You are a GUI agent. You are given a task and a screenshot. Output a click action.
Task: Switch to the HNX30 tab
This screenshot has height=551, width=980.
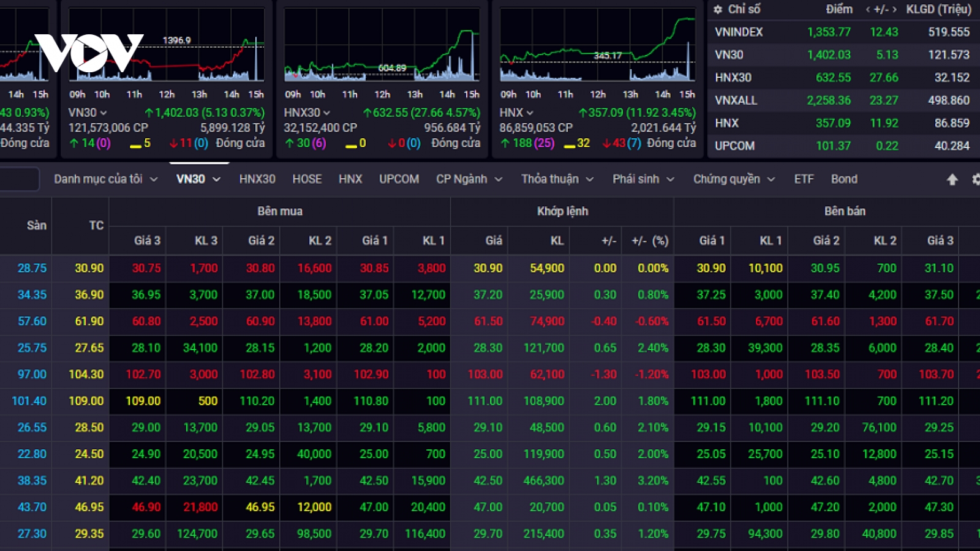[x=257, y=179]
